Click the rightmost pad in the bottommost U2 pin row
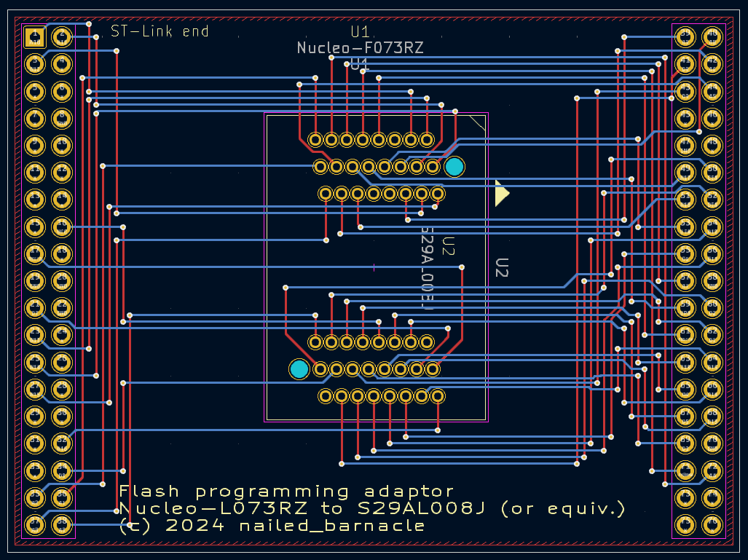The image size is (748, 560). pos(438,396)
